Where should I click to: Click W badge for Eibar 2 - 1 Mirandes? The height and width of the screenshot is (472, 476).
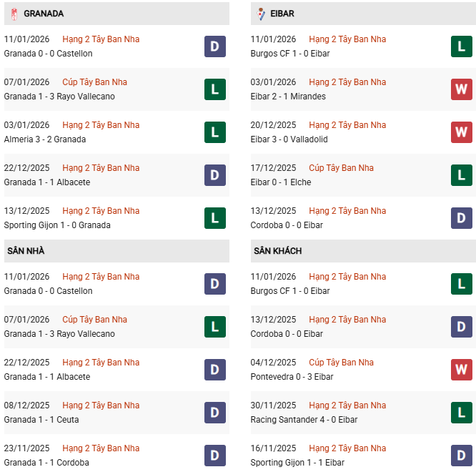pos(461,89)
